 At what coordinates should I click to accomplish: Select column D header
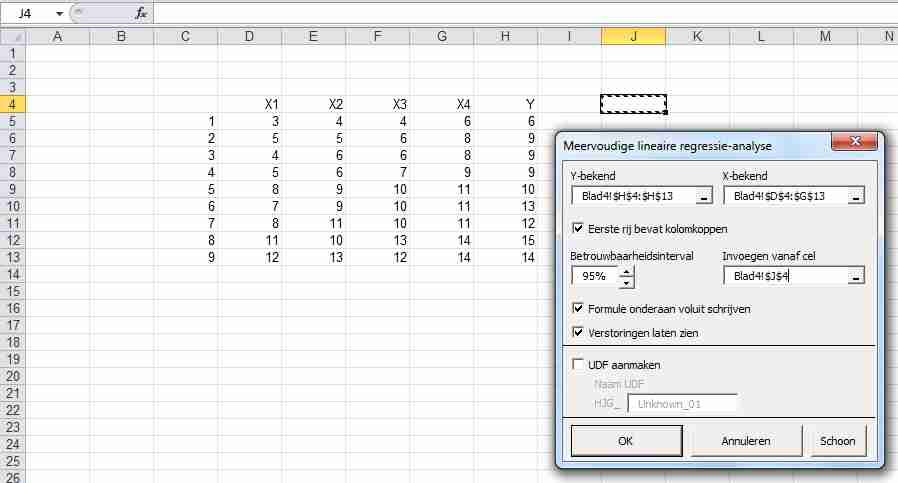pos(249,37)
